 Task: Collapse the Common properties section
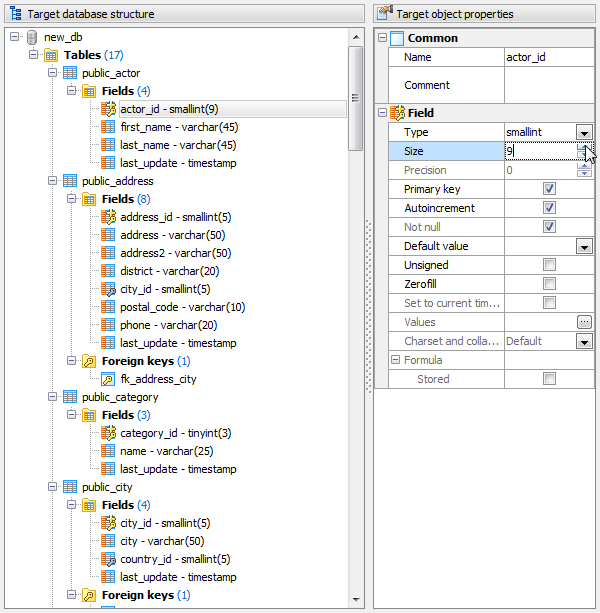[x=382, y=38]
